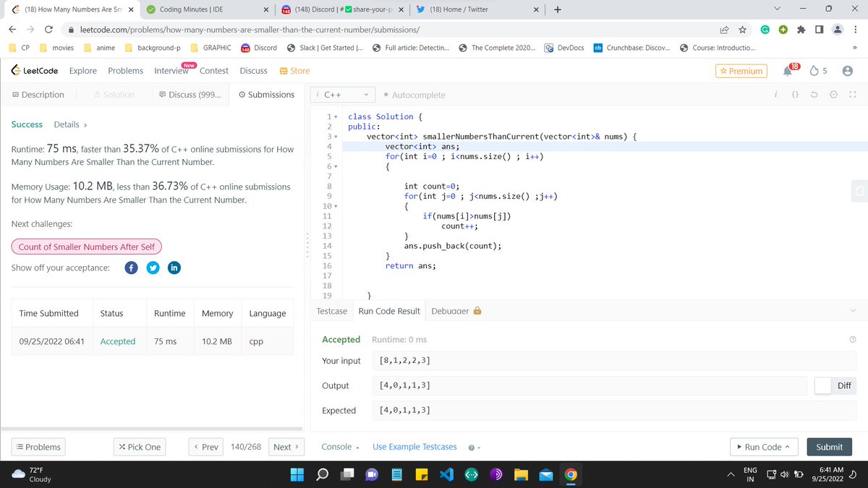Open the Mail app from taskbar
The width and height of the screenshot is (868, 488).
(545, 474)
